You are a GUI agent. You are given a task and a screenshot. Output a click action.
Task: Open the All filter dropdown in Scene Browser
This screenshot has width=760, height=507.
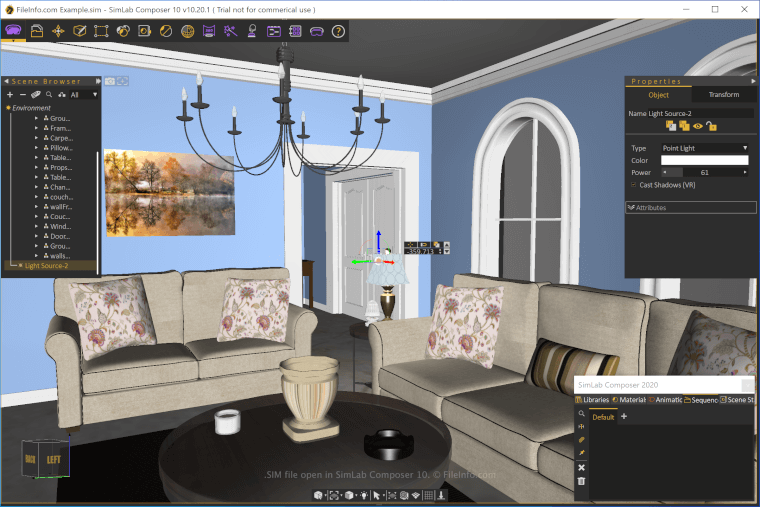84,95
